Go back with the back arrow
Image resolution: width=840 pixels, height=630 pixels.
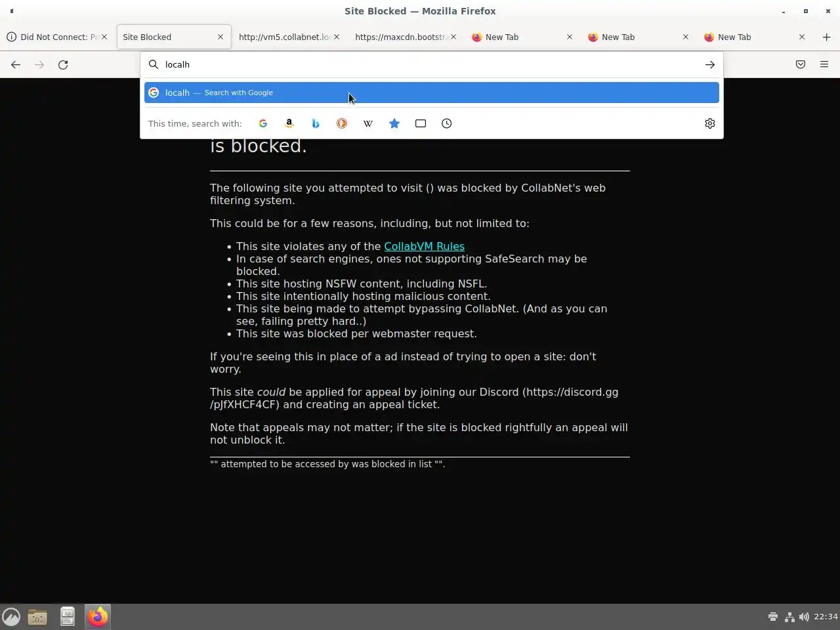pos(16,64)
